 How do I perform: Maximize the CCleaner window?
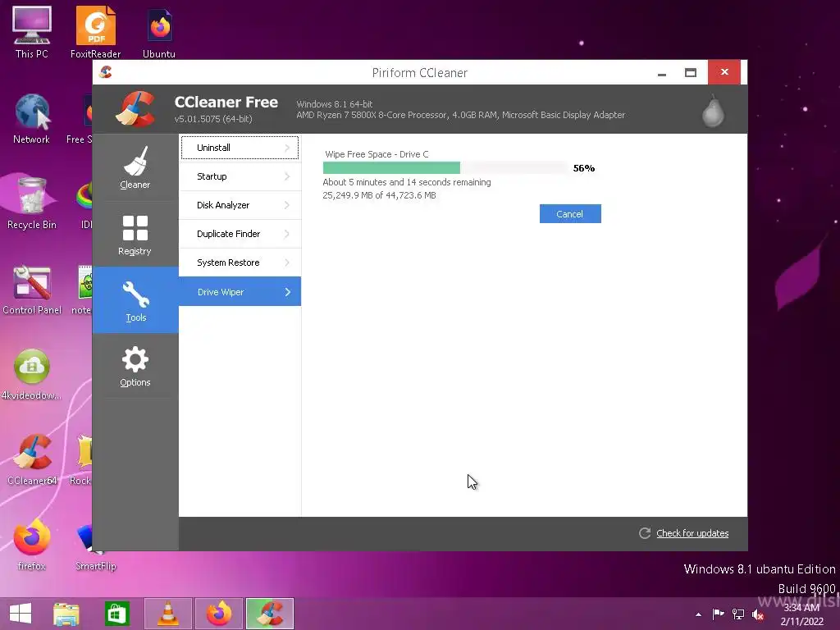(x=691, y=72)
